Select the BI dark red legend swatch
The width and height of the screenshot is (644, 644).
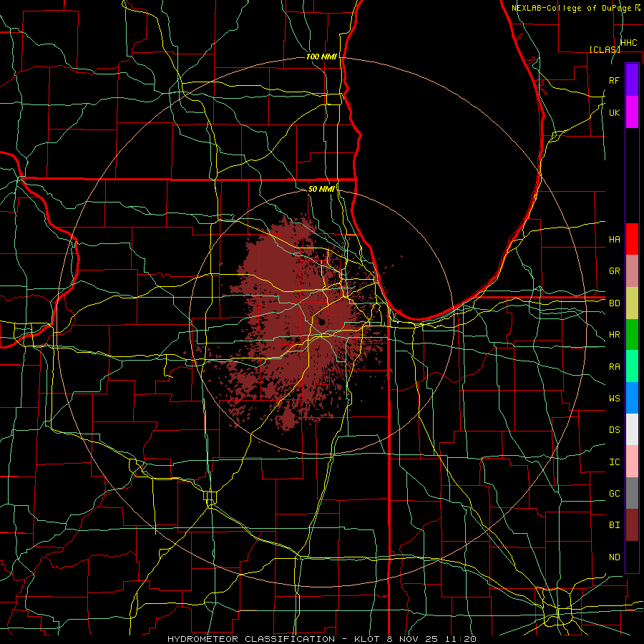(632, 525)
